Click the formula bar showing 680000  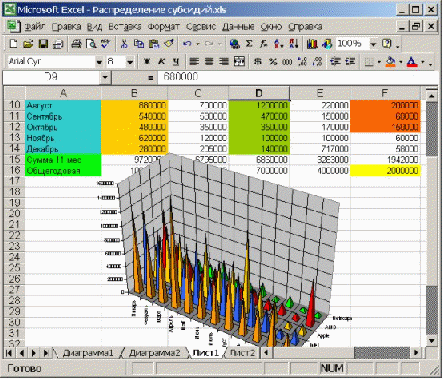298,77
